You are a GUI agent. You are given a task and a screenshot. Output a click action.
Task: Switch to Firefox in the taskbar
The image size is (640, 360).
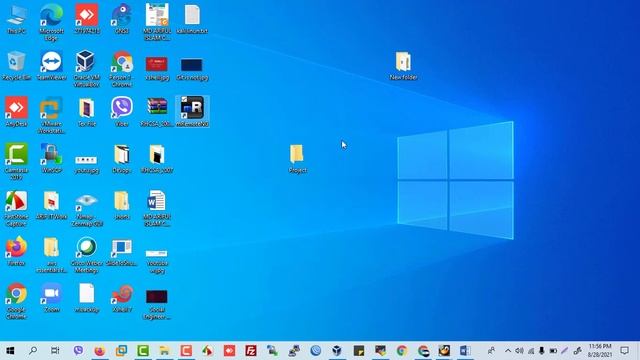99,351
